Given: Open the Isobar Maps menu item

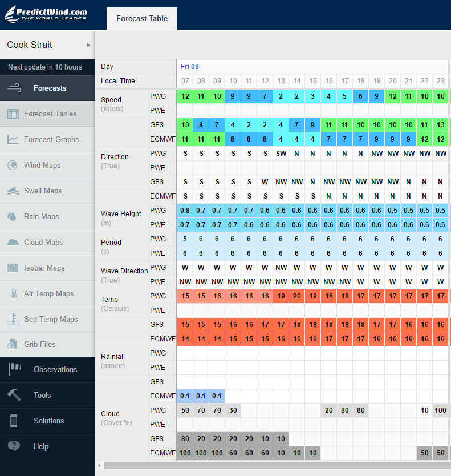Looking at the screenshot, I should click(x=44, y=268).
